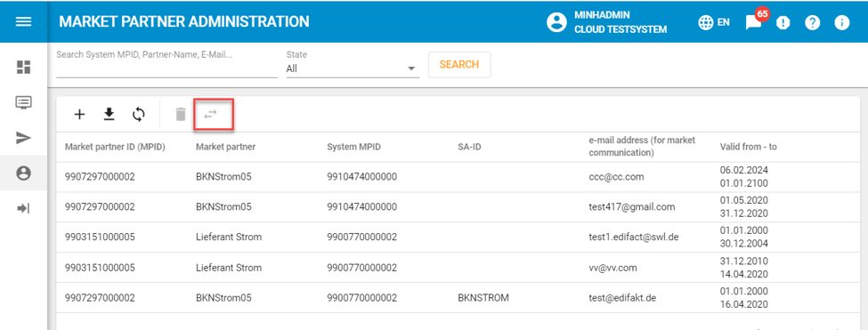This screenshot has height=330, width=868.
Task: Change language via globe EN icon
Action: coord(714,22)
